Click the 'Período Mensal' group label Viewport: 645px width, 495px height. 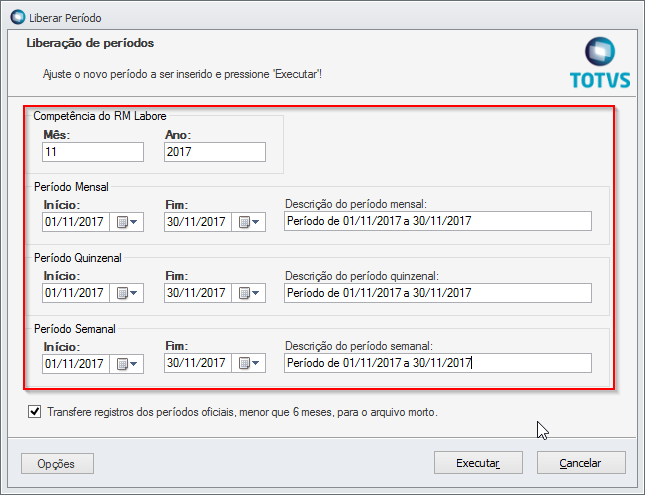(71, 187)
